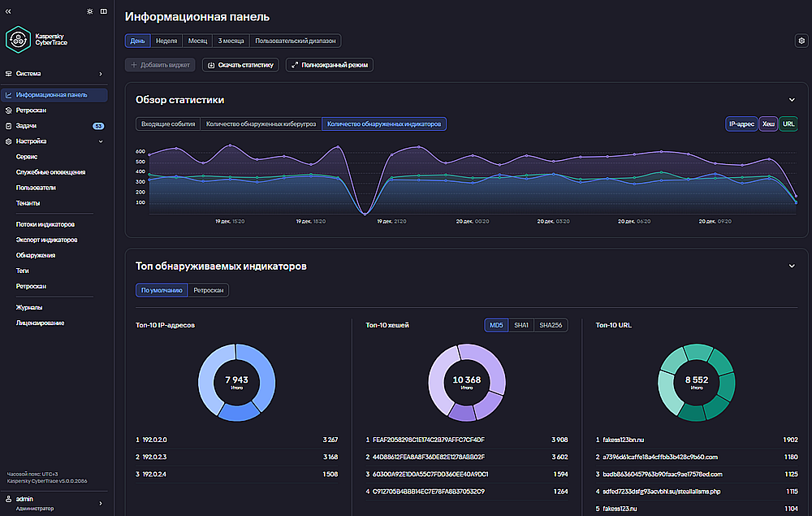Select the SHA256 hash tab
The width and height of the screenshot is (812, 516).
551,325
